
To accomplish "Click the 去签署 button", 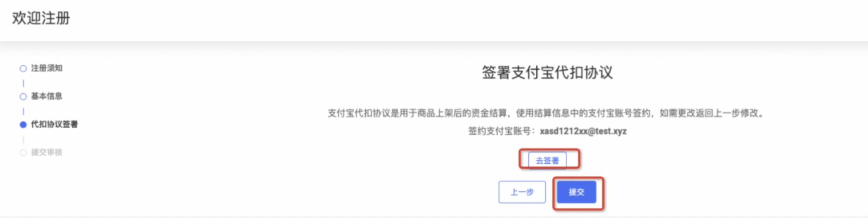I will 547,161.
